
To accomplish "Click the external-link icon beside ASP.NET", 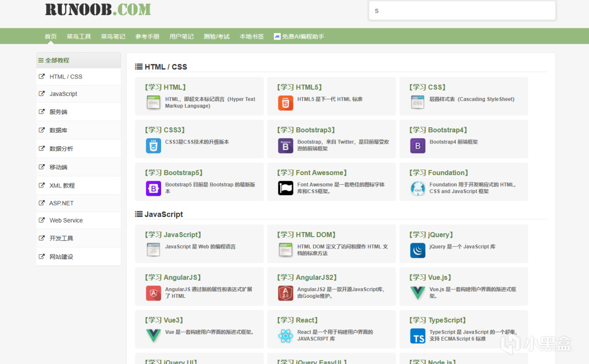I will [42, 203].
